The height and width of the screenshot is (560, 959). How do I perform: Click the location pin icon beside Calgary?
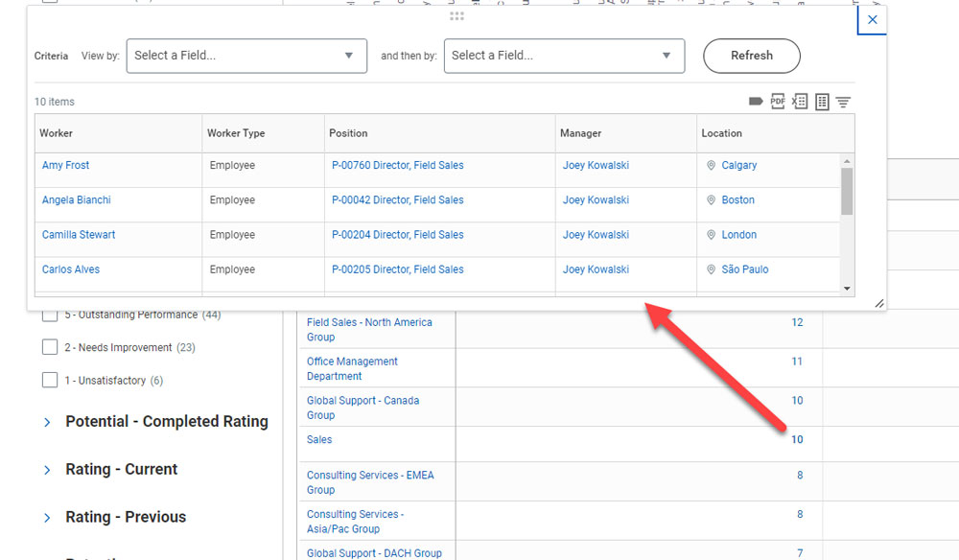[x=711, y=165]
